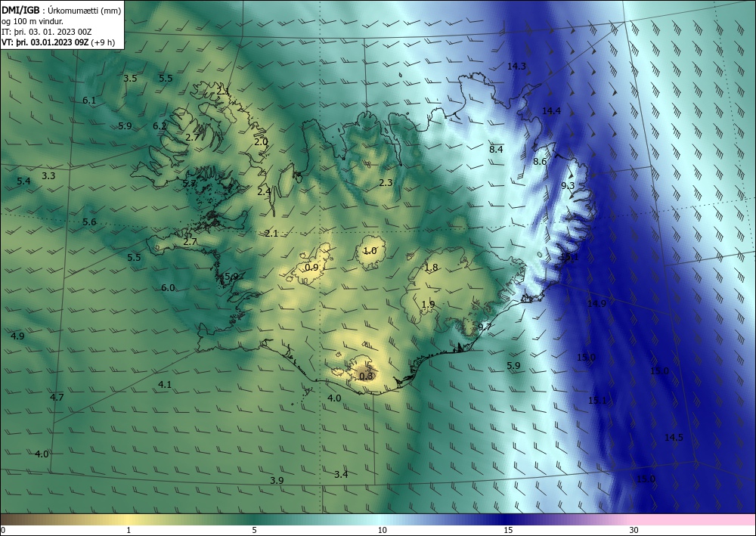Click the map value '14.4'
This screenshot has height=536, width=756.
coord(551,111)
